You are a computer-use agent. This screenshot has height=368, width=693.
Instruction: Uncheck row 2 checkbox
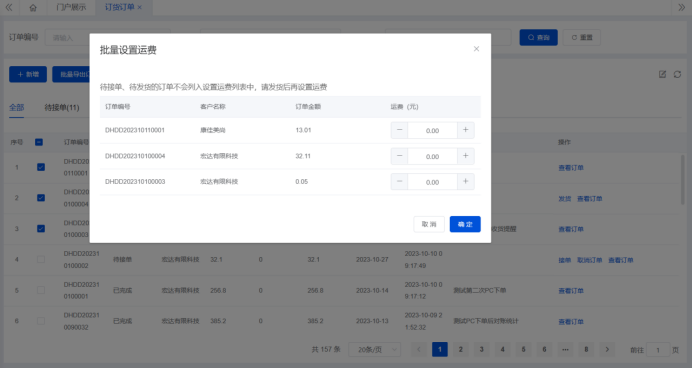point(41,198)
